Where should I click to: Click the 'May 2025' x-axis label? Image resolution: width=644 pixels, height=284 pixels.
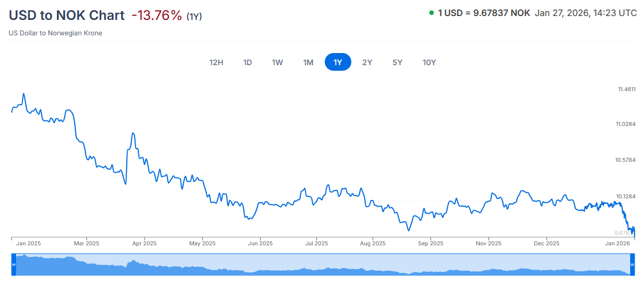click(x=203, y=243)
